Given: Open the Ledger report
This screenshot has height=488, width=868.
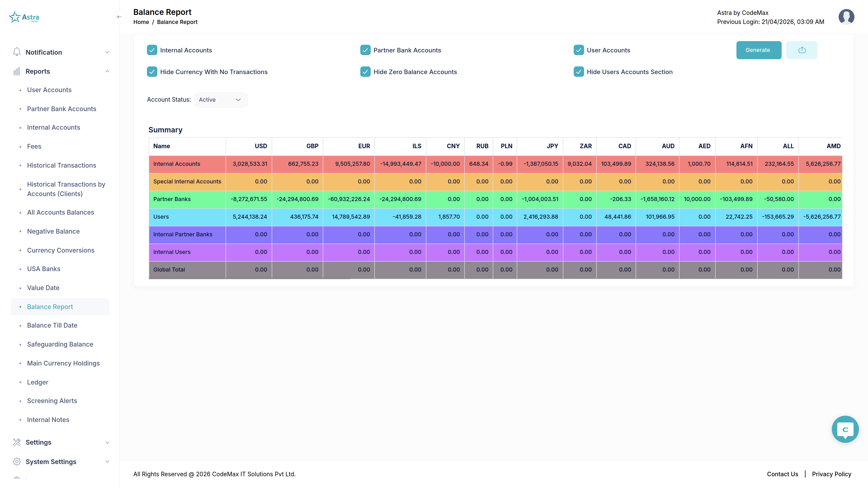Looking at the screenshot, I should [x=38, y=382].
